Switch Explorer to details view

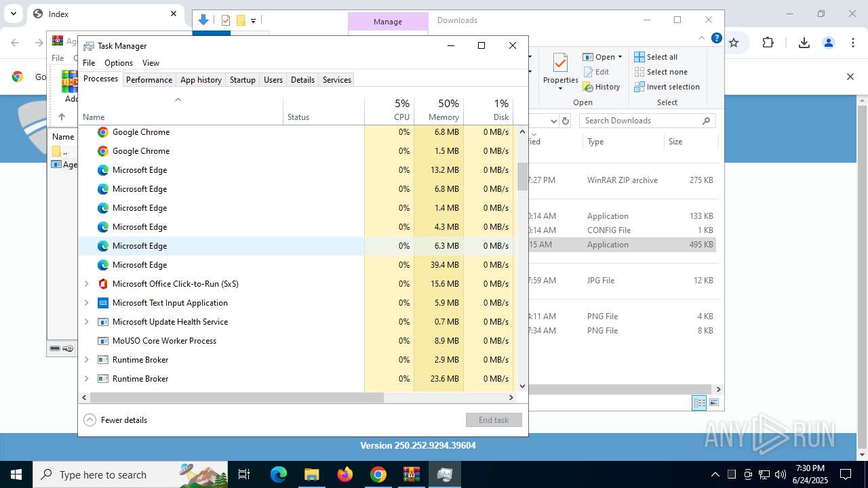699,403
